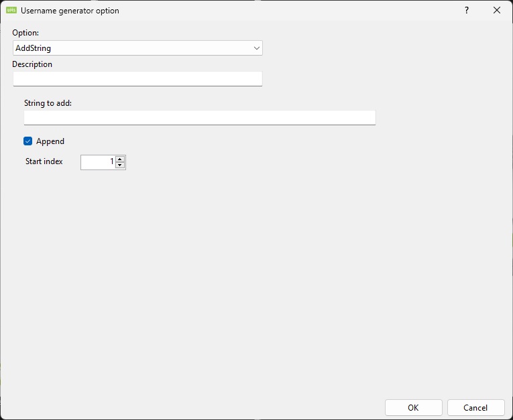Close the Username generator option dialog
Viewport: 513px width, 420px height.
click(497, 11)
